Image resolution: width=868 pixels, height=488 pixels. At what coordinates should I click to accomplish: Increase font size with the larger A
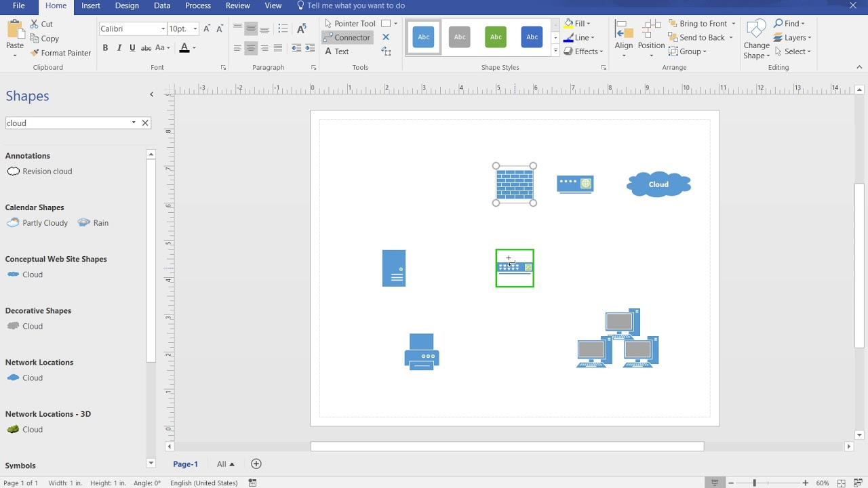coord(207,28)
